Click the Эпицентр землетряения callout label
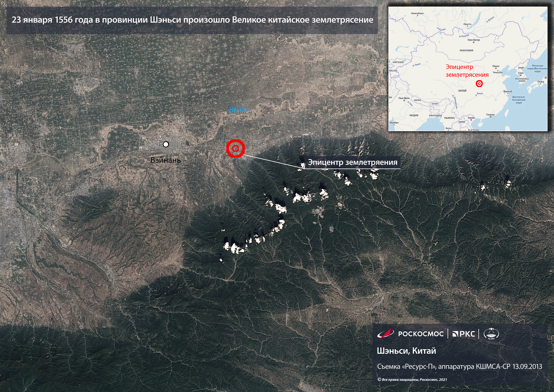554x392 pixels. pos(353,162)
